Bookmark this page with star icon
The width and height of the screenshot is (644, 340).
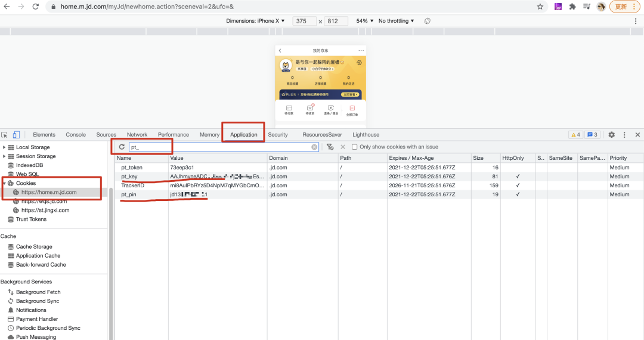[540, 7]
